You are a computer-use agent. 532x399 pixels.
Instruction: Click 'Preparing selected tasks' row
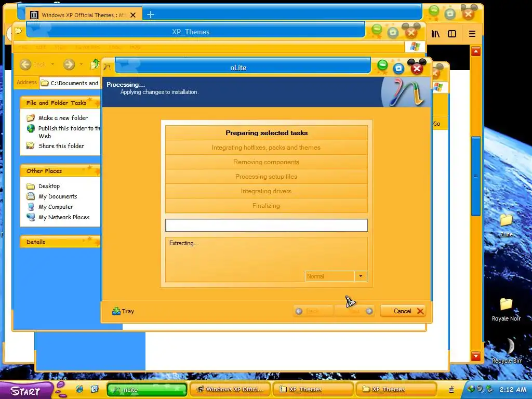click(x=267, y=133)
